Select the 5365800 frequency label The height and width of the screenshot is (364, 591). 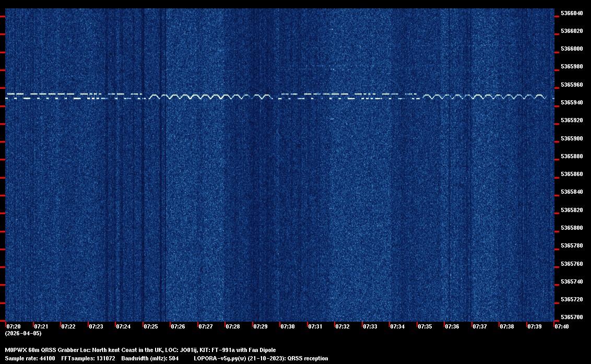[572, 228]
